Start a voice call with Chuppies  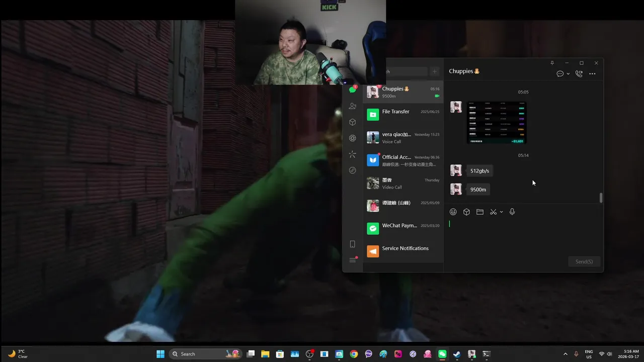(x=579, y=73)
